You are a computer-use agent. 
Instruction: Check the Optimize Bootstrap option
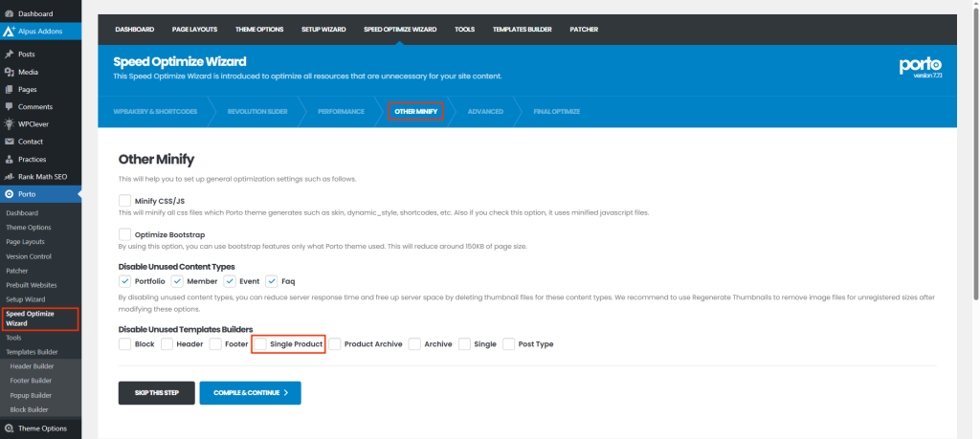click(124, 234)
